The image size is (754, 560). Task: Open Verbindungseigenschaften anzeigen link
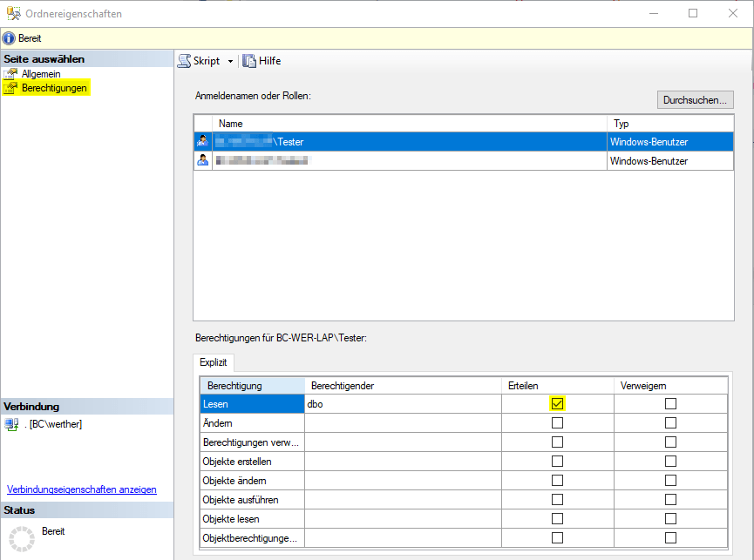(82, 489)
